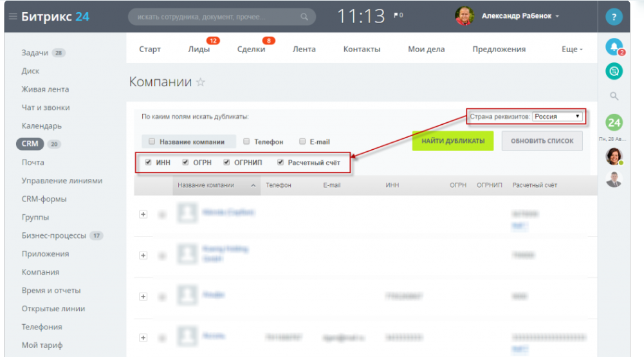
Task: Toggle Название компании checkbox
Action: [152, 142]
